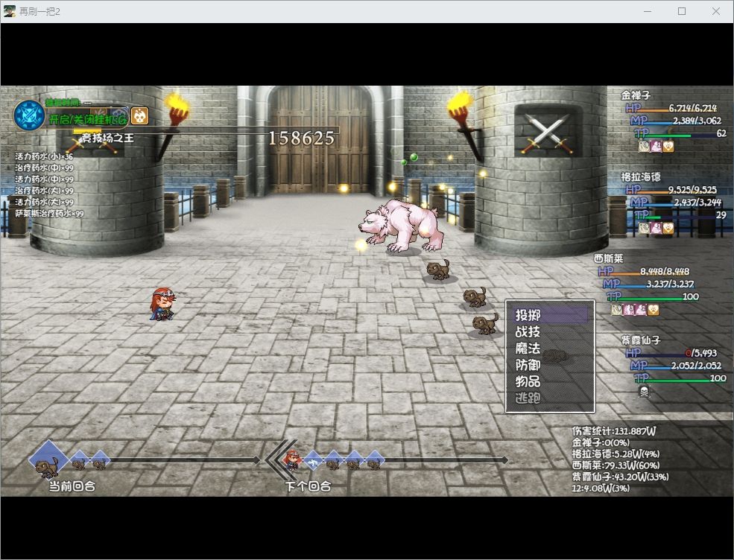
Task: Target the pink polar bear enemy
Action: tap(401, 226)
